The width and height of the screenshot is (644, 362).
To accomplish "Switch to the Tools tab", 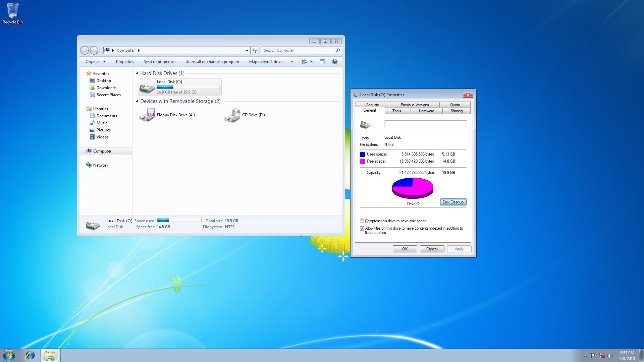I will (x=397, y=111).
